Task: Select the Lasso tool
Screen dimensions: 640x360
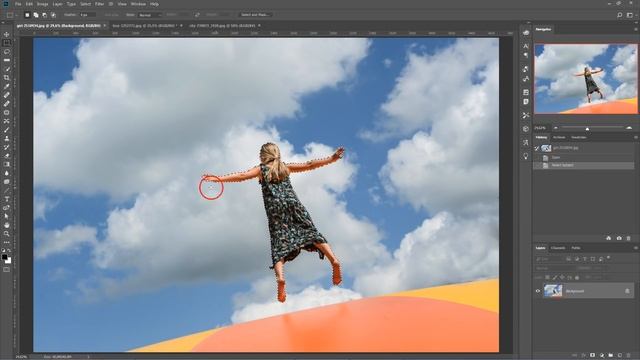Action: pos(7,52)
